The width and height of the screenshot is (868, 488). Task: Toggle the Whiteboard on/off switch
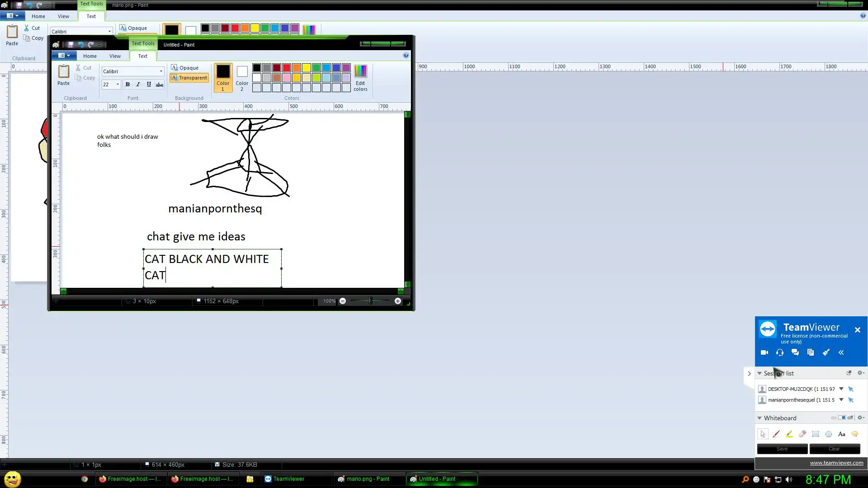842,418
